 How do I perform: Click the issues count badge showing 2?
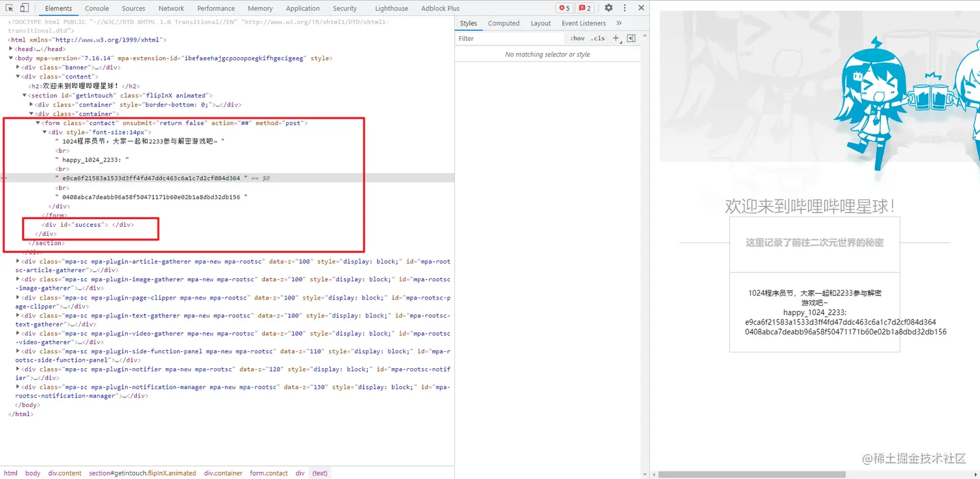[585, 8]
